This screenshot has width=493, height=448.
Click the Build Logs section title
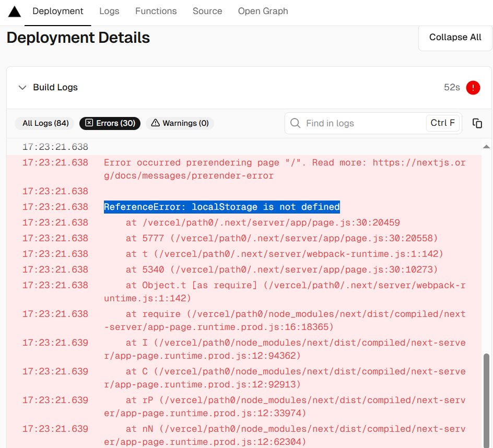(55, 87)
